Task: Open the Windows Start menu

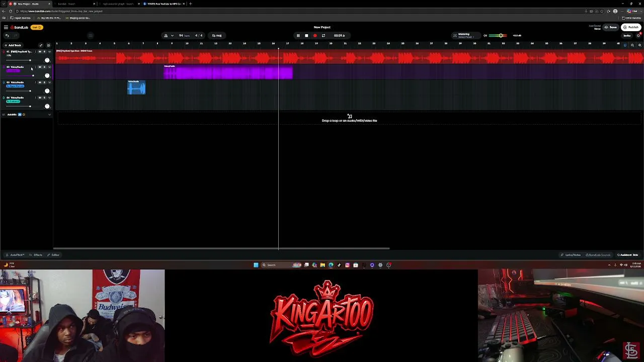Action: [256, 265]
